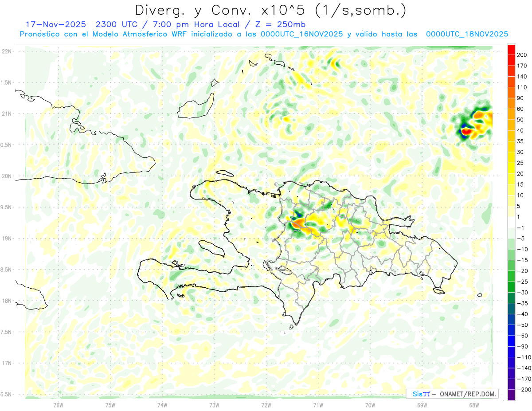Image resolution: width=532 pixels, height=411 pixels.
Task: Click the colorbar value "60"
Action: [x=520, y=109]
